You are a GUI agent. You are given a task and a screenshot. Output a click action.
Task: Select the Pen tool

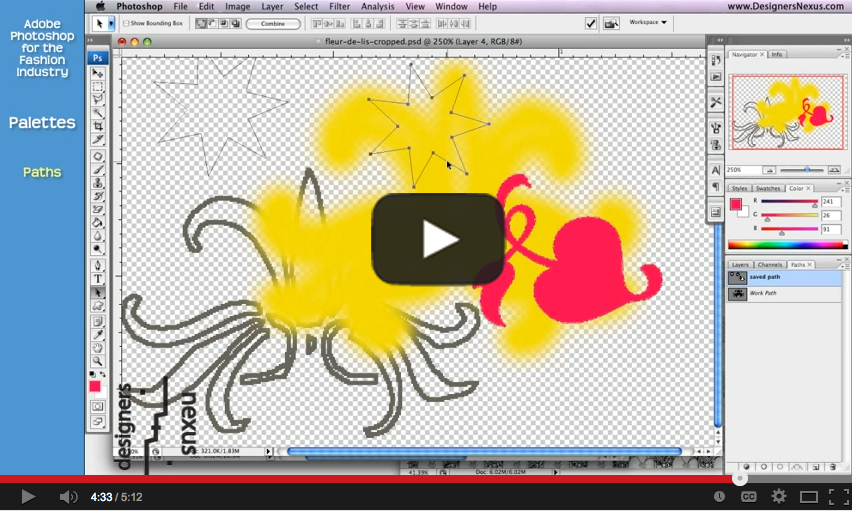tap(98, 265)
